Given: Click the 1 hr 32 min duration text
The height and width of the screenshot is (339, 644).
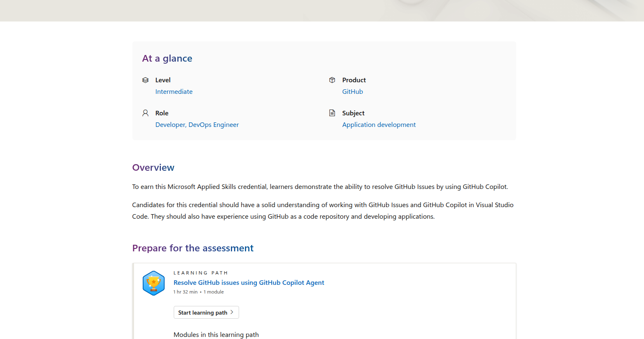Looking at the screenshot, I should [185, 292].
